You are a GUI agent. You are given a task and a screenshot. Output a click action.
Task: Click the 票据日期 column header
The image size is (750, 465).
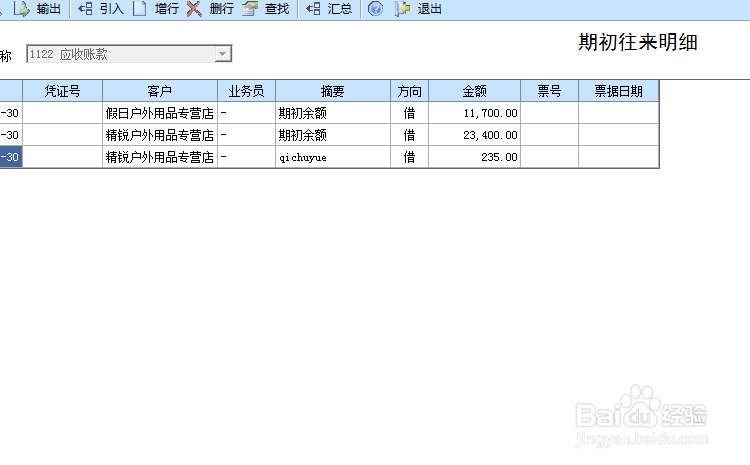click(618, 91)
